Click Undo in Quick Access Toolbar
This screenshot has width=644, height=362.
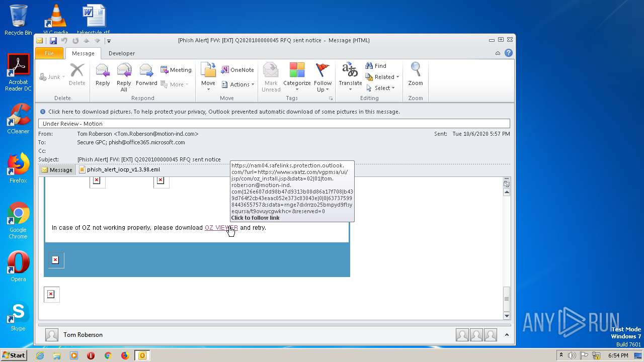coord(64,41)
